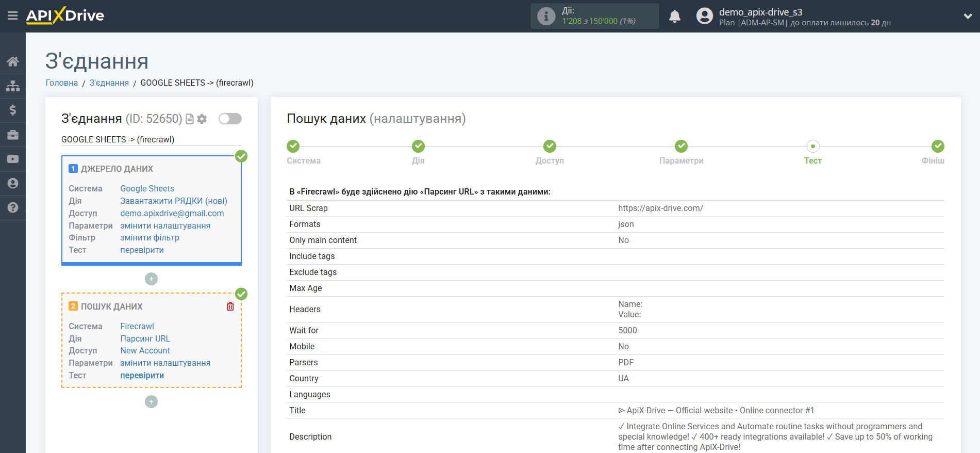Go to the Параметри step
980x453 pixels.
point(681,147)
